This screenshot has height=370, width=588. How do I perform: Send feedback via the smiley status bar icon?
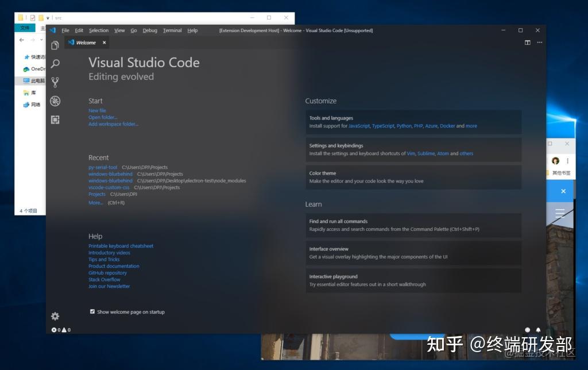527,330
